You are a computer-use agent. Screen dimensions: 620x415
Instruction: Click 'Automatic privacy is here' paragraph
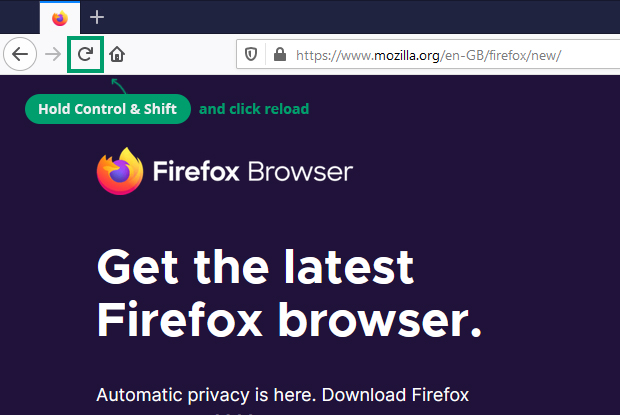coord(282,395)
